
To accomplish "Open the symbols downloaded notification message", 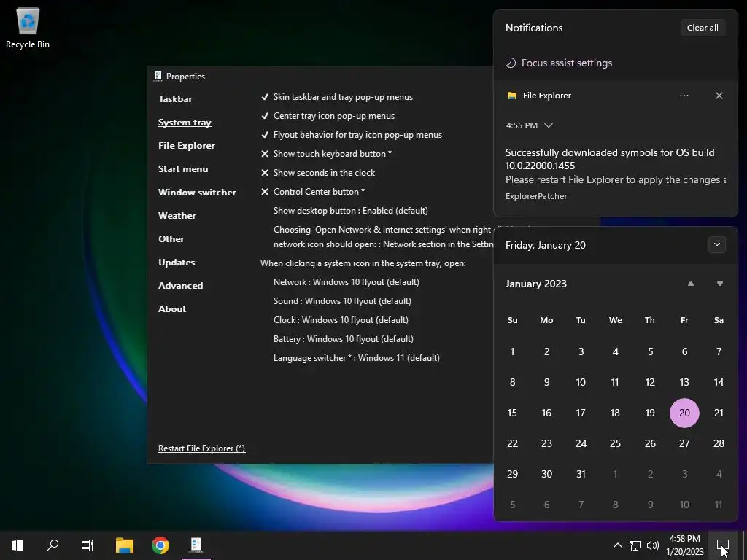I will 614,166.
